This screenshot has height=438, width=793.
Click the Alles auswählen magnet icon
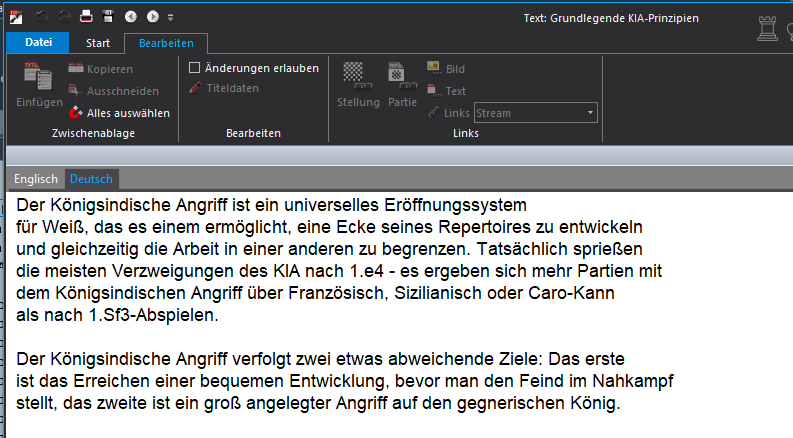[x=76, y=113]
